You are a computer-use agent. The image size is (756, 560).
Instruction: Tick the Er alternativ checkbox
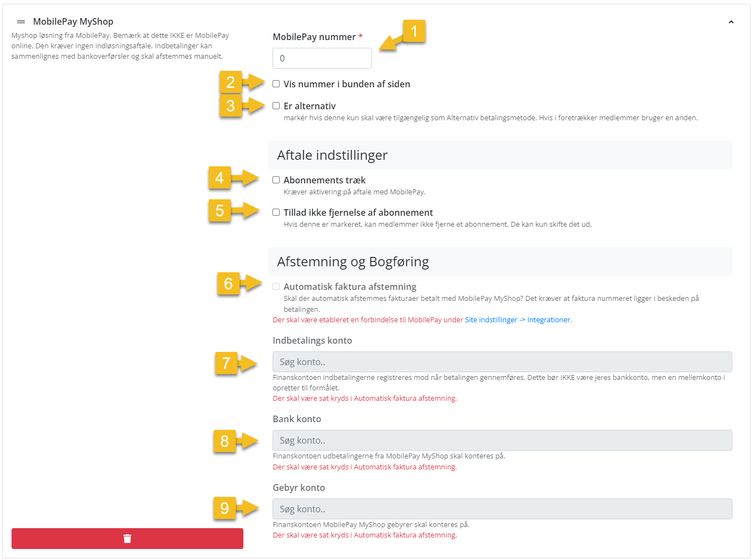click(x=276, y=106)
